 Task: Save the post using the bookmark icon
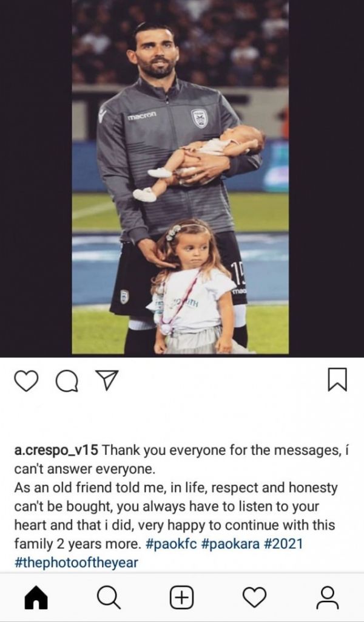point(337,380)
